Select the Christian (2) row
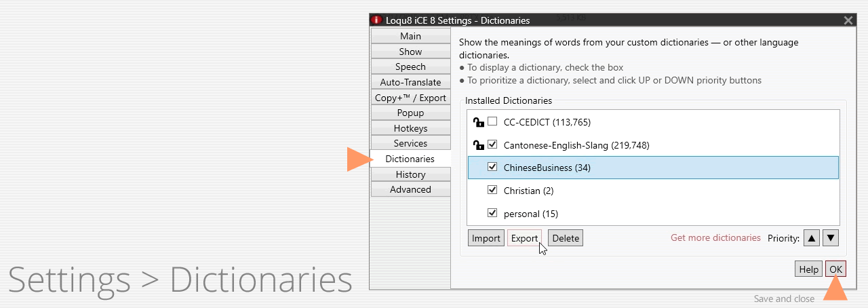Image resolution: width=868 pixels, height=308 pixels. [x=653, y=191]
